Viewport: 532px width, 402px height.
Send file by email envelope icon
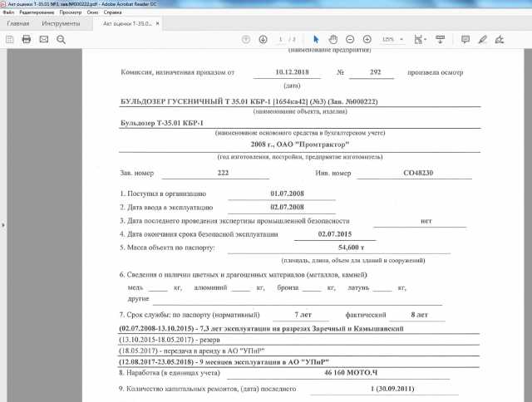pos(44,39)
